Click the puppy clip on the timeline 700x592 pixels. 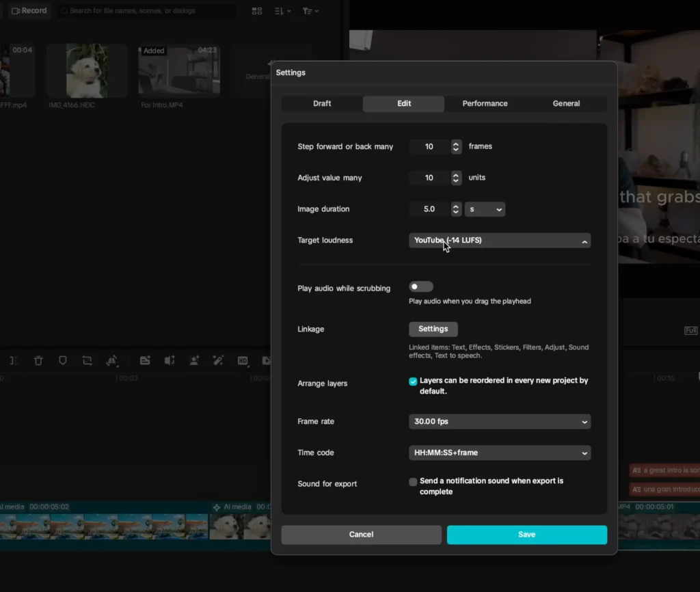pyautogui.click(x=240, y=526)
